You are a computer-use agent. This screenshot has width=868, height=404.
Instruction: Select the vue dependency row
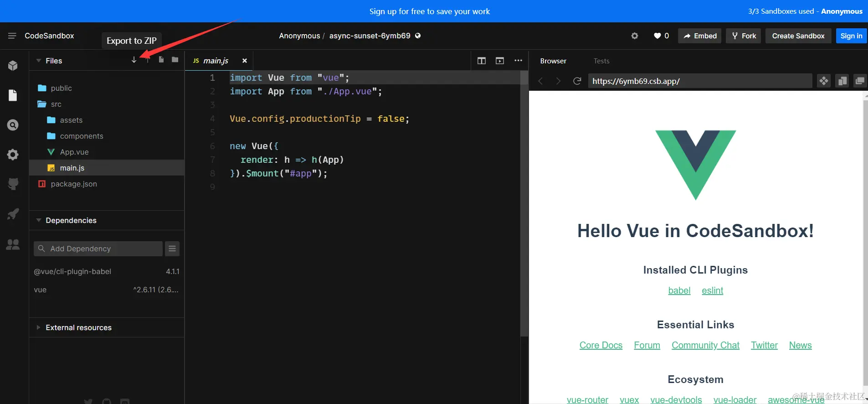click(x=107, y=290)
